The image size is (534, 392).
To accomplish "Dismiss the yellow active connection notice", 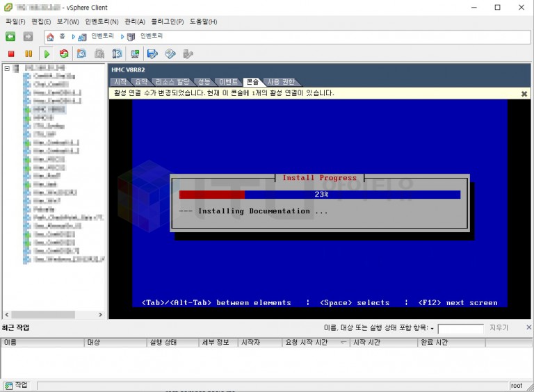I will [x=524, y=93].
